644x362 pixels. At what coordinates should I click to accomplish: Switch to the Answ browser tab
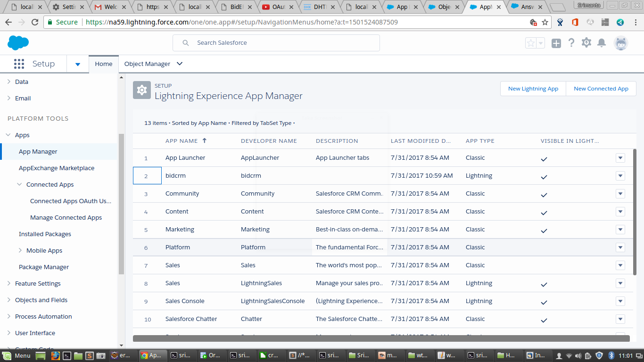[x=527, y=7]
